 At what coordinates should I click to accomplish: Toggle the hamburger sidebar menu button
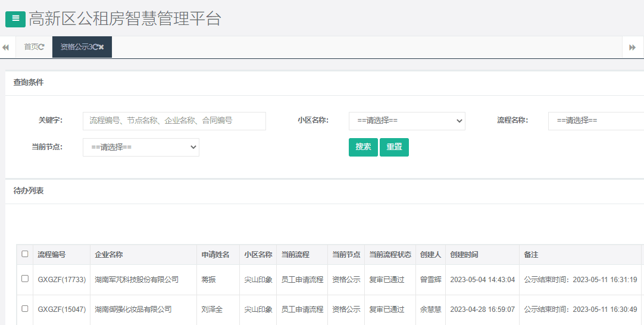(15, 18)
